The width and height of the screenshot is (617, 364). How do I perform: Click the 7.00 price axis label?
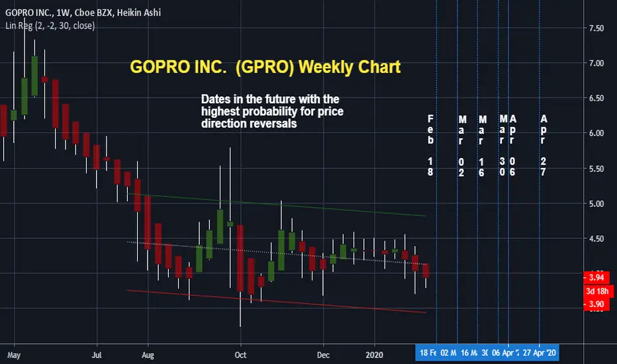click(x=596, y=63)
